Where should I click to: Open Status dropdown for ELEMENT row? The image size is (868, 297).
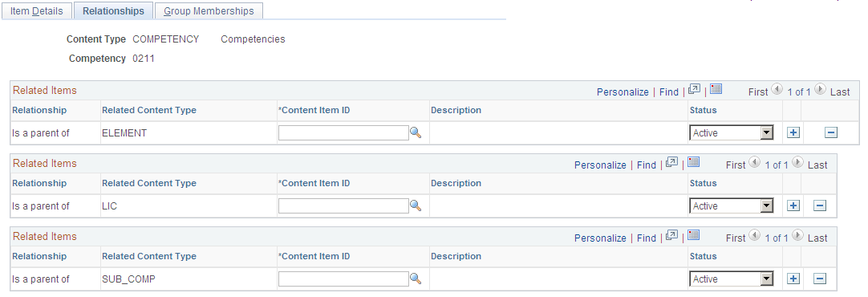pos(732,133)
